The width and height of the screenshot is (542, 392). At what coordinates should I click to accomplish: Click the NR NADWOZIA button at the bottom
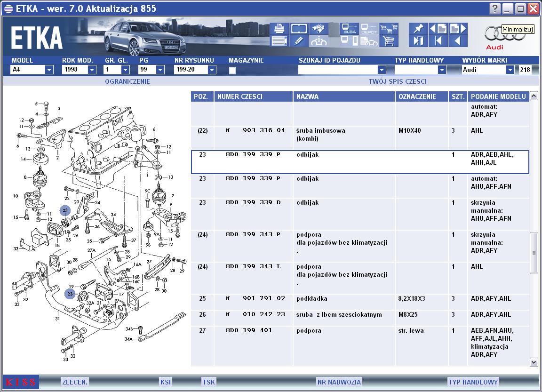(x=339, y=382)
